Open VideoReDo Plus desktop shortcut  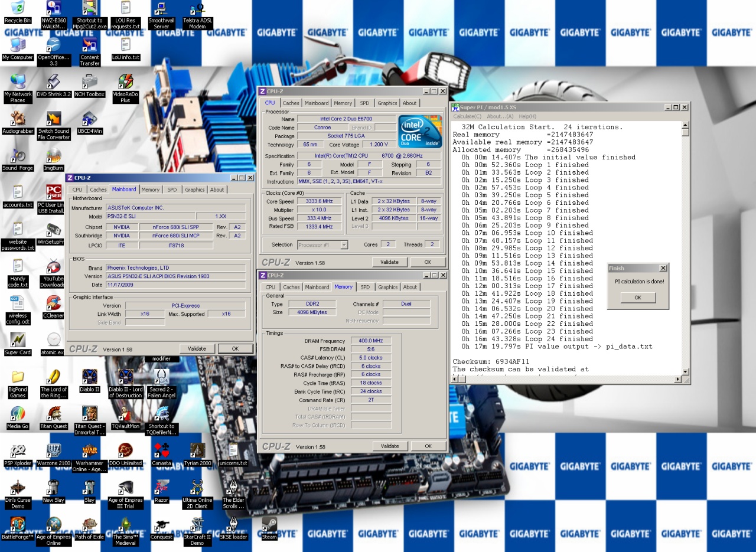tap(125, 88)
